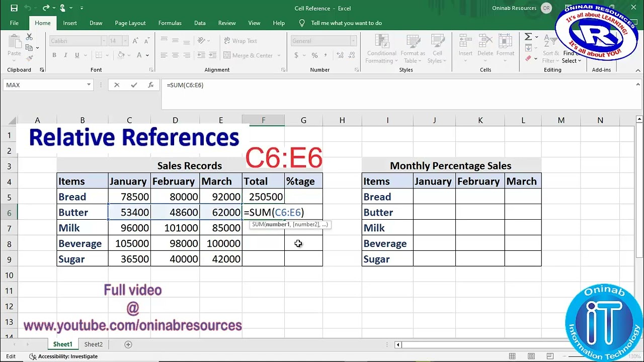Viewport: 644px width, 362px height.
Task: Click the Decrease Indent icon
Action: (x=201, y=55)
